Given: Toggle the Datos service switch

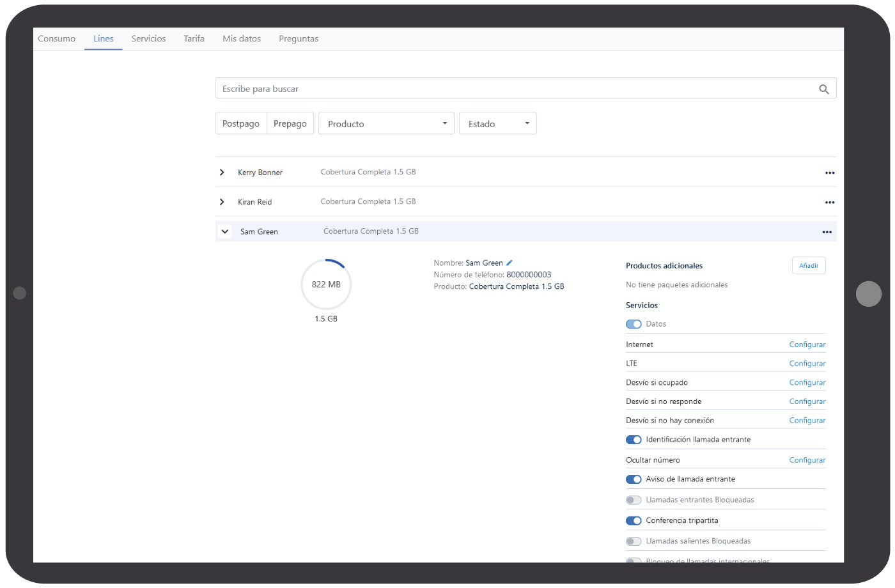Looking at the screenshot, I should pyautogui.click(x=634, y=324).
